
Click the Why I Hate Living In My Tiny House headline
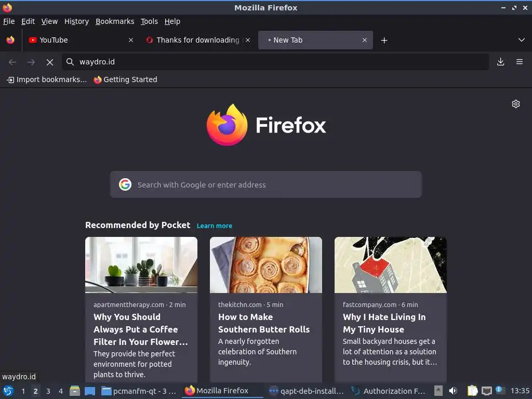point(384,323)
